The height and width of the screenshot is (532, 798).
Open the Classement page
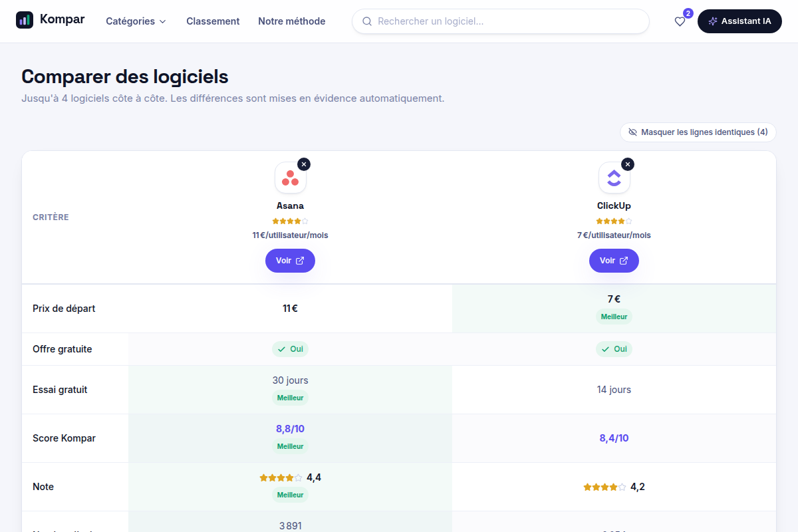pos(213,21)
